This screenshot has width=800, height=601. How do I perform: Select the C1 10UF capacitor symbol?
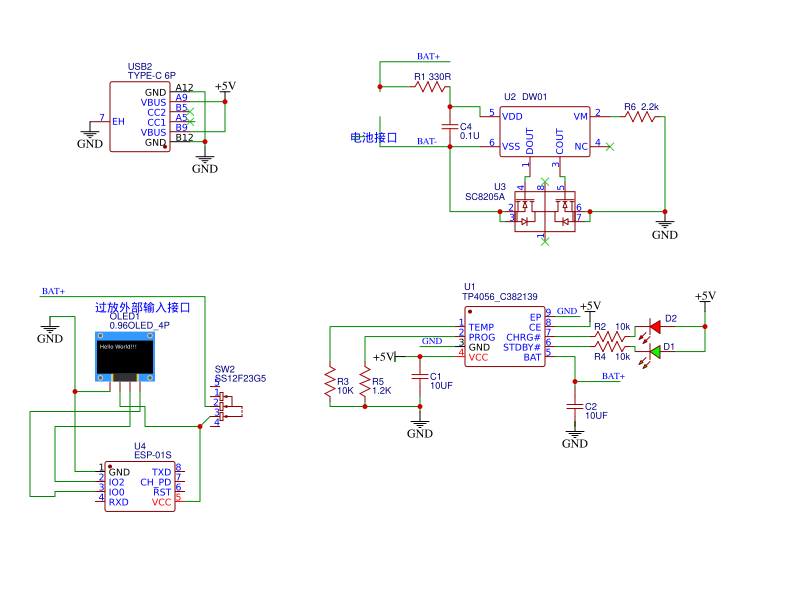pyautogui.click(x=420, y=377)
